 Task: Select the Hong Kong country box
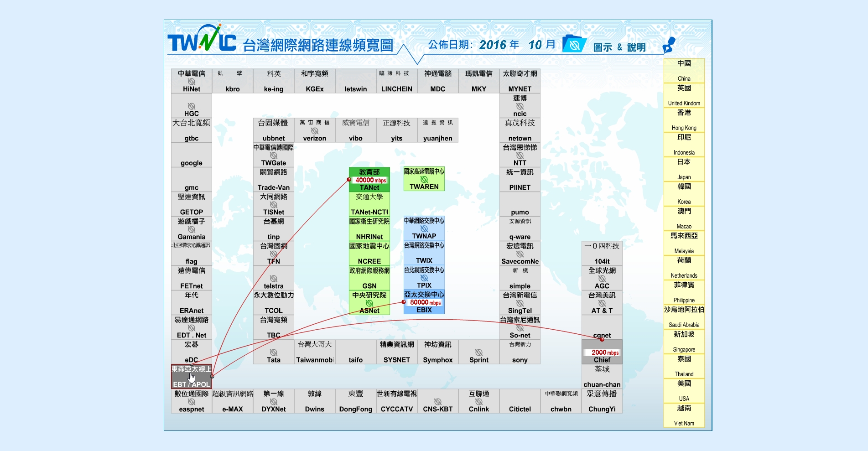(684, 120)
